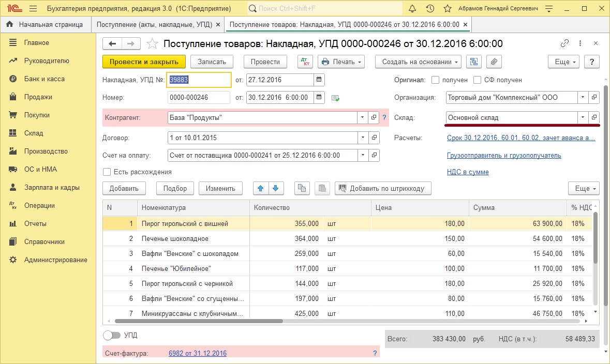Move row down with blue arrow

(276, 188)
